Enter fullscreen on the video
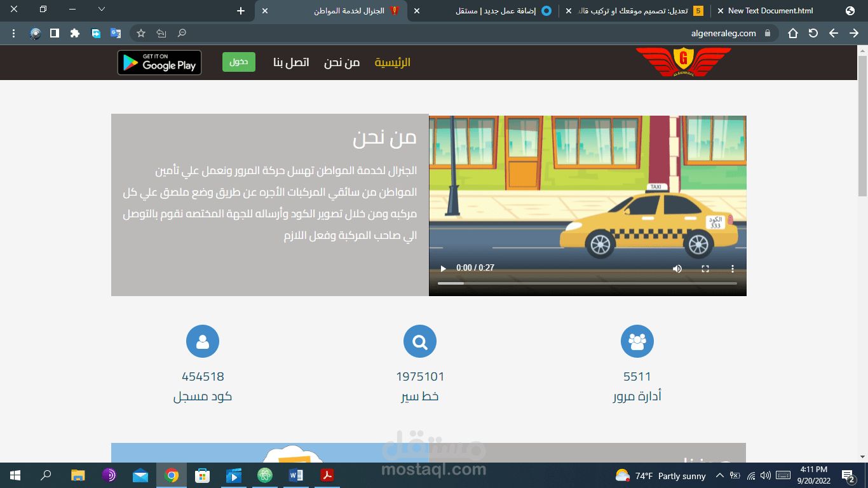This screenshot has width=868, height=488. pyautogui.click(x=705, y=269)
